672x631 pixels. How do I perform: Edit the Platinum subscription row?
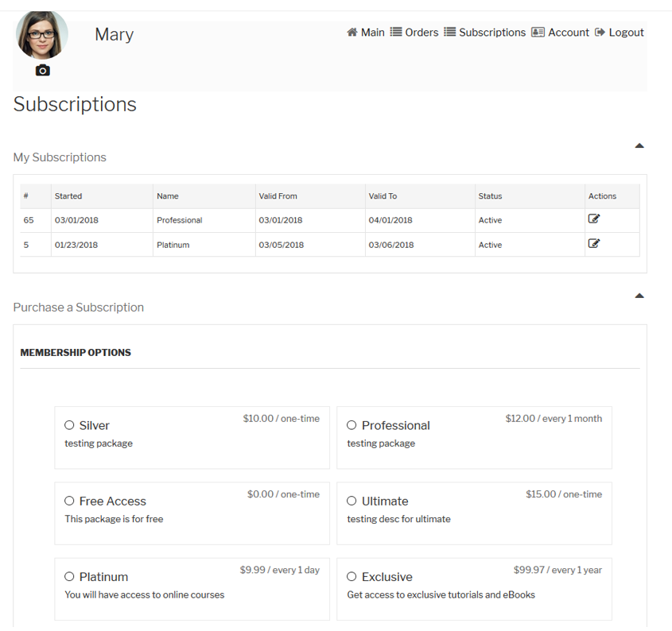[x=593, y=244]
